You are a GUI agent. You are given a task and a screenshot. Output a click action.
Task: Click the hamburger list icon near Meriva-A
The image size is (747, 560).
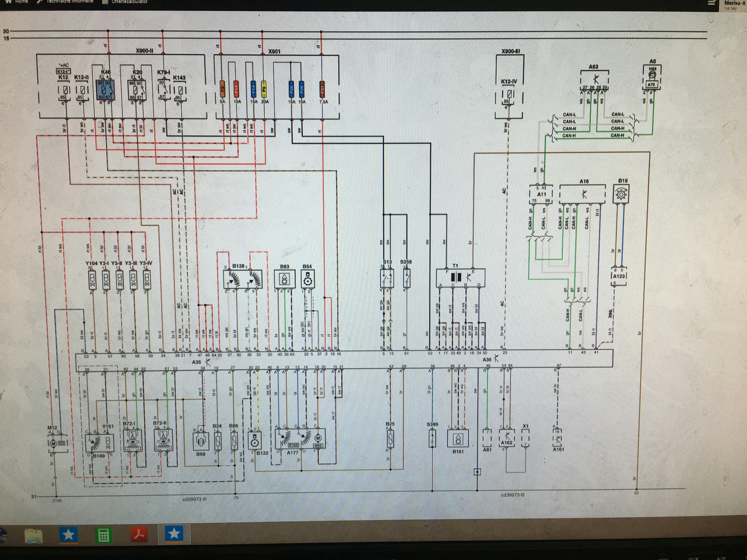[x=712, y=3]
